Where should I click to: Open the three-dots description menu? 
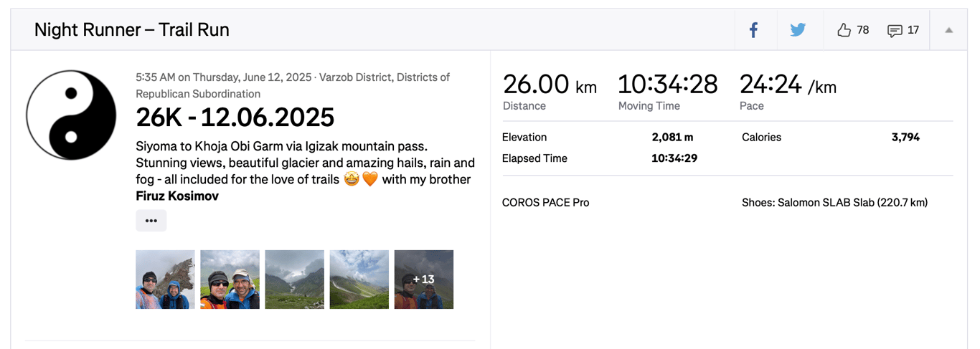pos(151,221)
